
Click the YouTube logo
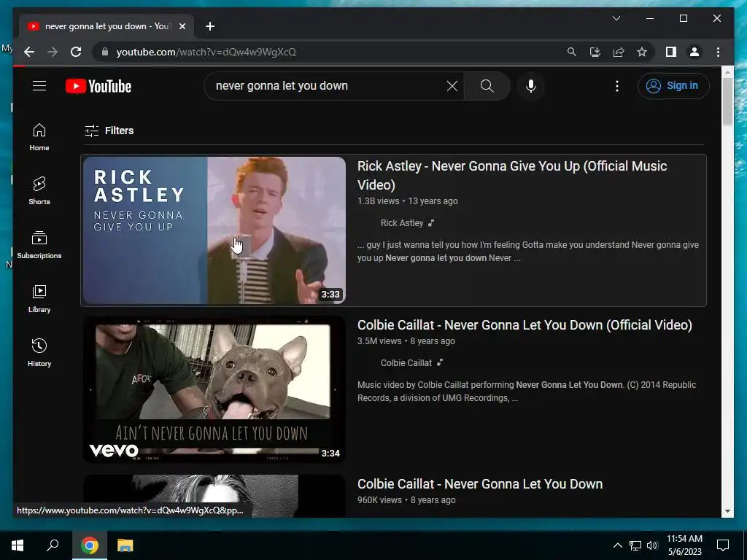pos(98,86)
